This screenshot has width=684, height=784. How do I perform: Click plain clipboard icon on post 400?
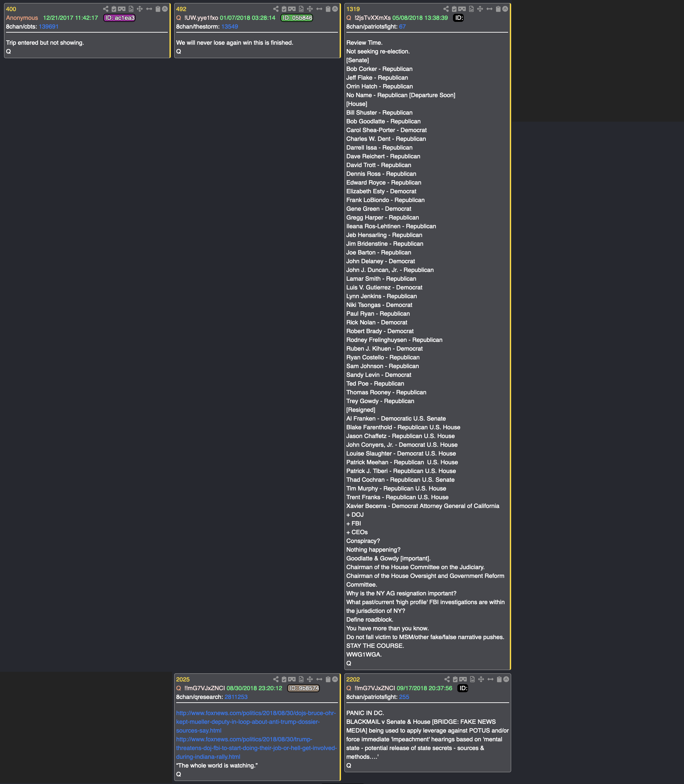point(158,9)
